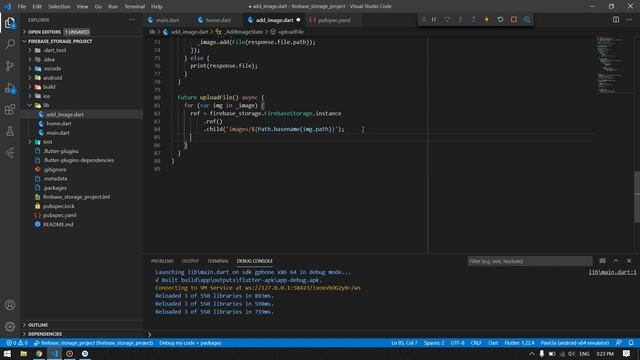Viewport: 640px width, 360px height.
Task: Select device via Pixel 3a emulator status
Action: pyautogui.click(x=575, y=343)
